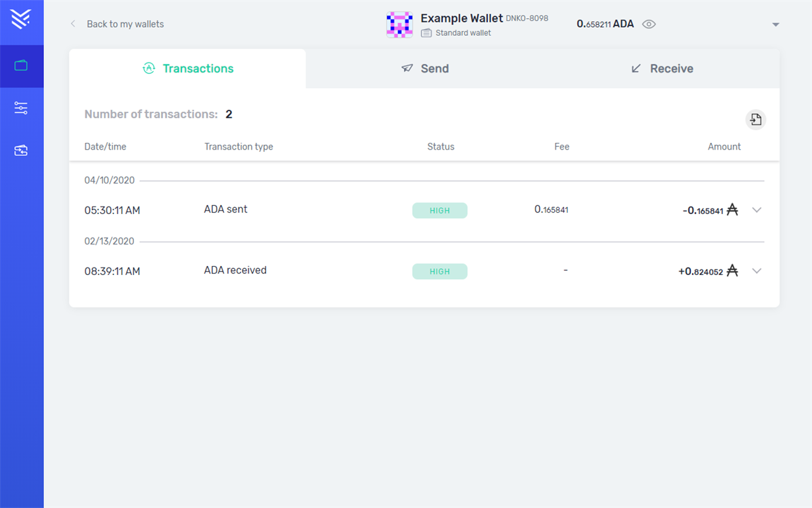
Task: Click HIGH status badge for ADA received
Action: pos(440,272)
